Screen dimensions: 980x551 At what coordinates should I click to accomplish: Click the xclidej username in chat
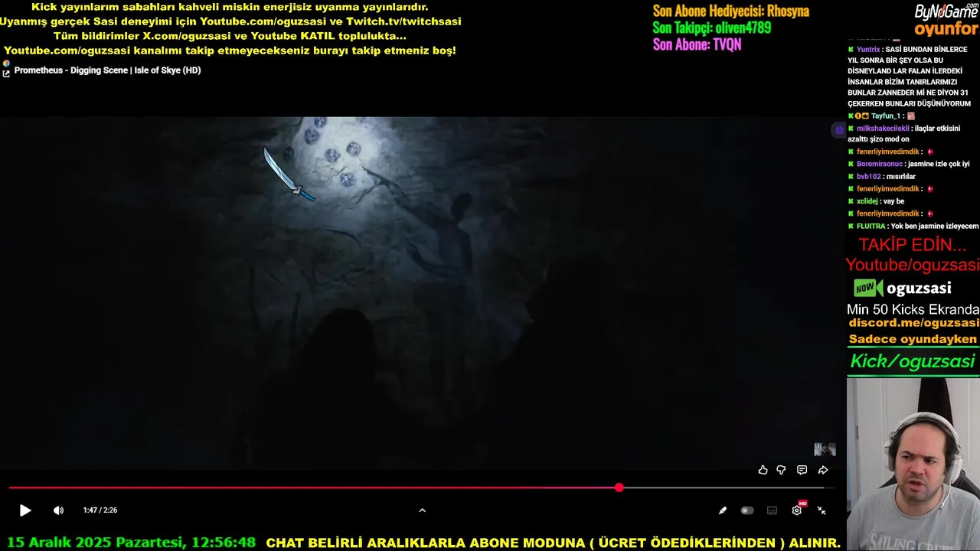click(x=868, y=201)
